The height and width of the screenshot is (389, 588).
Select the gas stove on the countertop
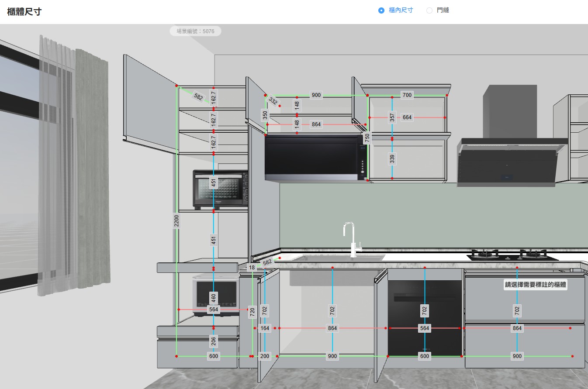pos(512,255)
